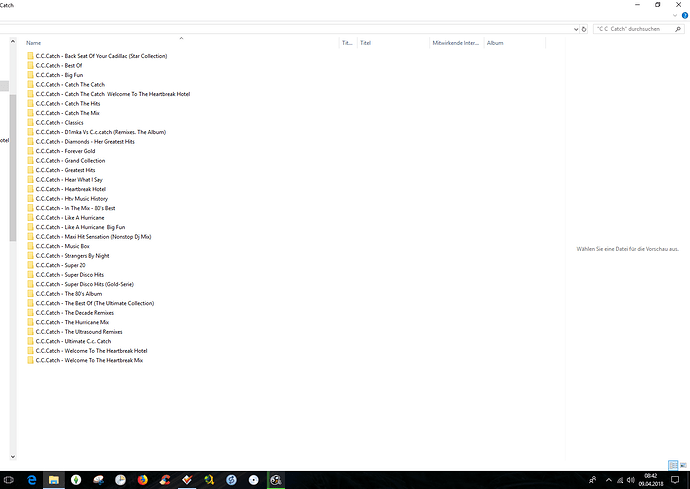
Task: Click the navigation pane scroll up arrow
Action: click(13, 41)
